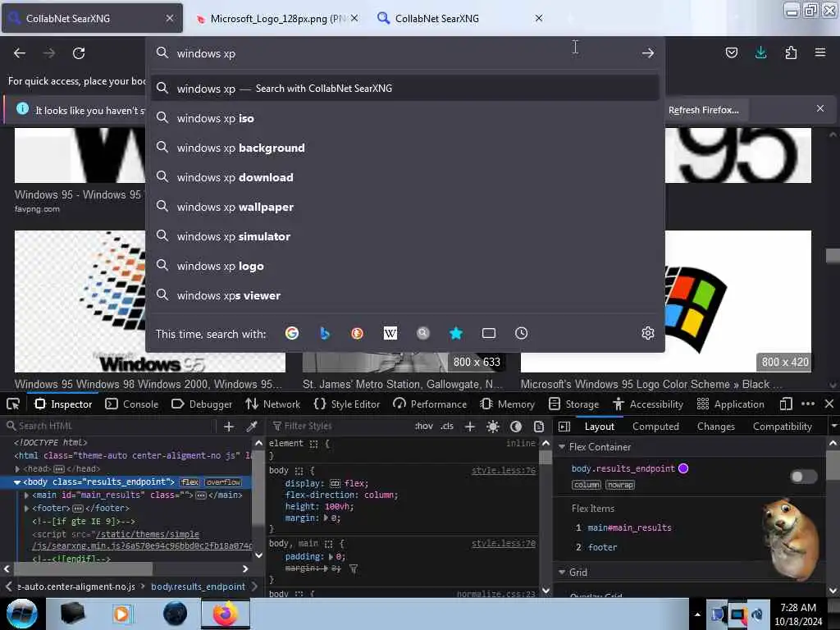Toggle the flex badge on body element
The height and width of the screenshot is (630, 840).
[x=189, y=482]
